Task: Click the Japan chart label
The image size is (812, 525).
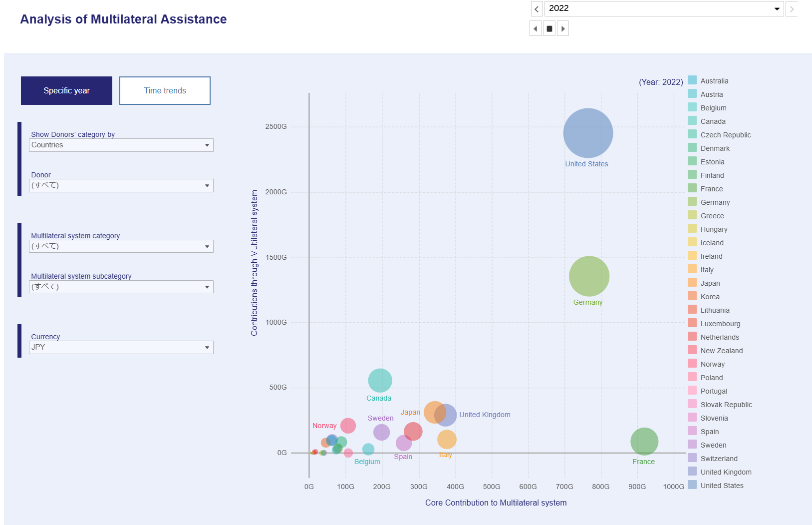Action: pyautogui.click(x=410, y=412)
